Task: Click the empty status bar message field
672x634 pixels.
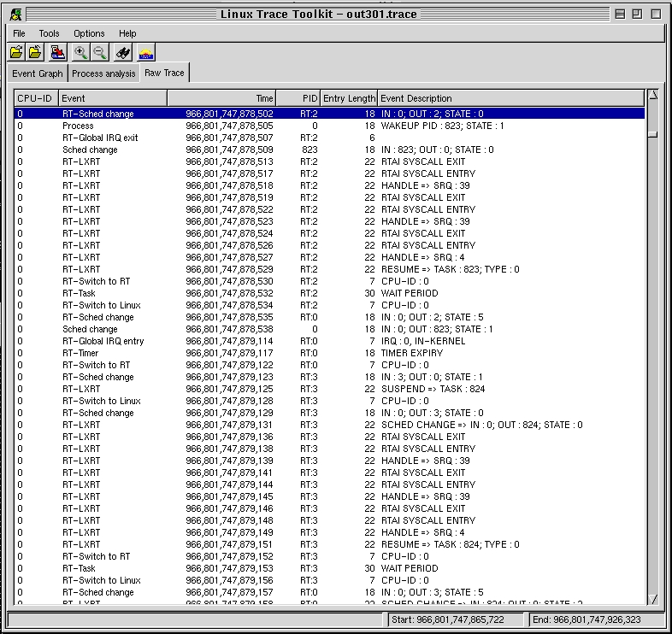Action: (x=196, y=619)
